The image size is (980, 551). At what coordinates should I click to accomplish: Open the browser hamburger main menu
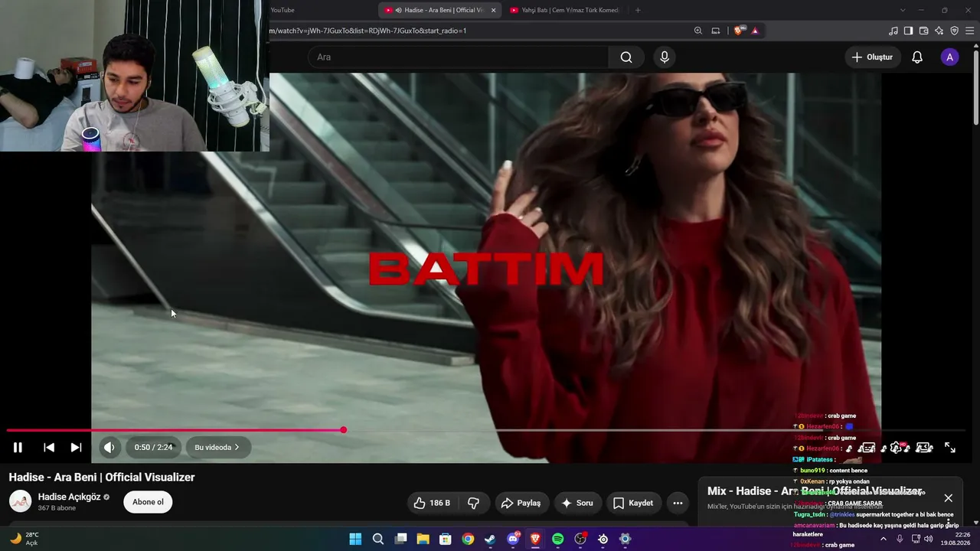pyautogui.click(x=970, y=31)
